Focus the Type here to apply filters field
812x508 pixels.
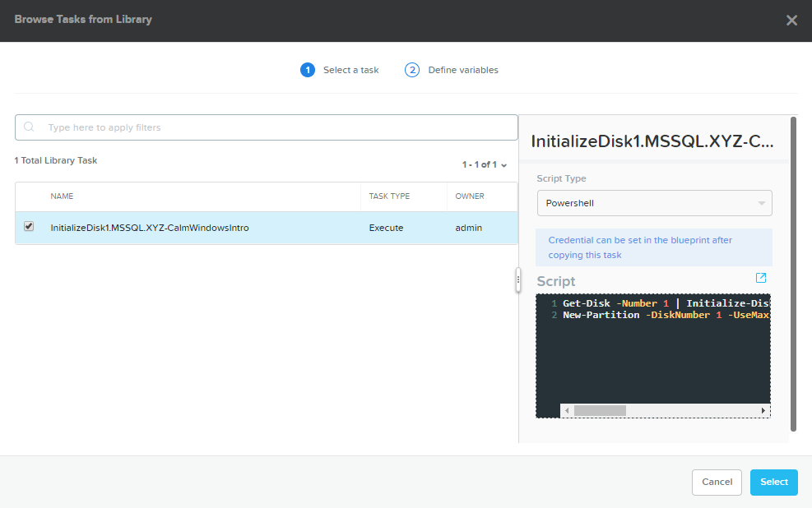click(267, 127)
